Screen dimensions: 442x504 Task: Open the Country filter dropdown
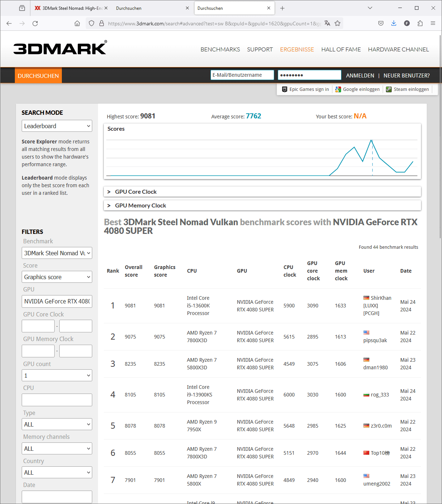[57, 472]
